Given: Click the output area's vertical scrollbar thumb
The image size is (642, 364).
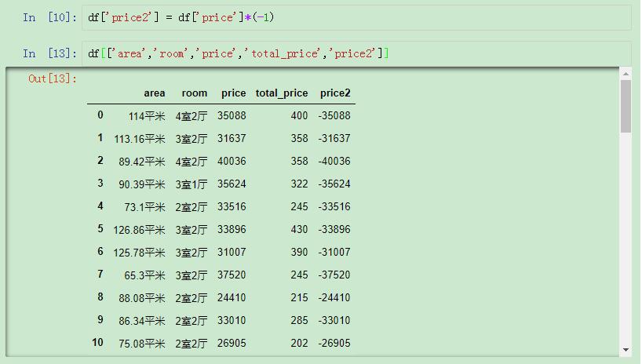Looking at the screenshot, I should tap(626, 106).
